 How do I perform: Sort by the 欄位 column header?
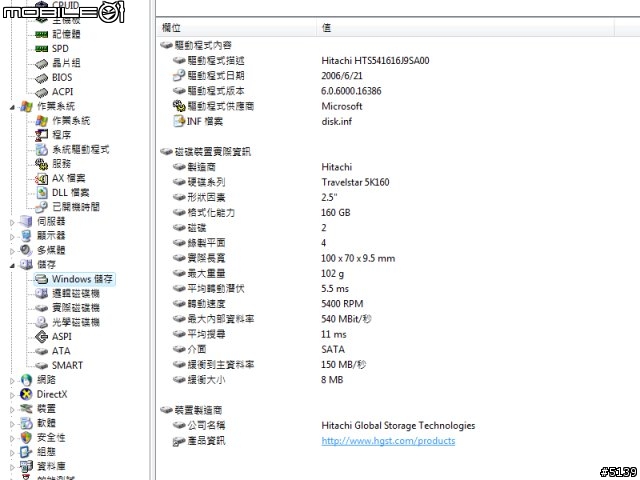point(236,28)
